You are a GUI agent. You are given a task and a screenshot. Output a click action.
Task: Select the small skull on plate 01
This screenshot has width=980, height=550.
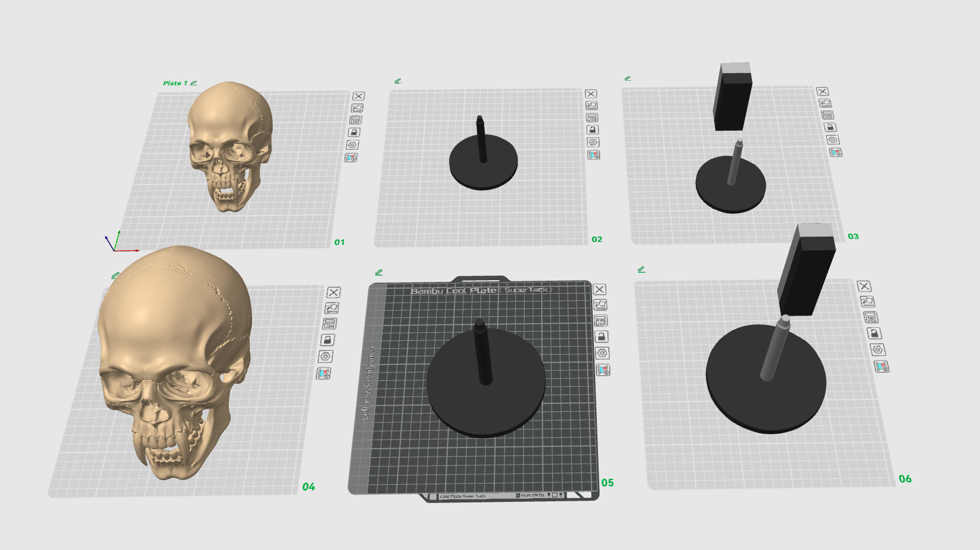click(230, 146)
